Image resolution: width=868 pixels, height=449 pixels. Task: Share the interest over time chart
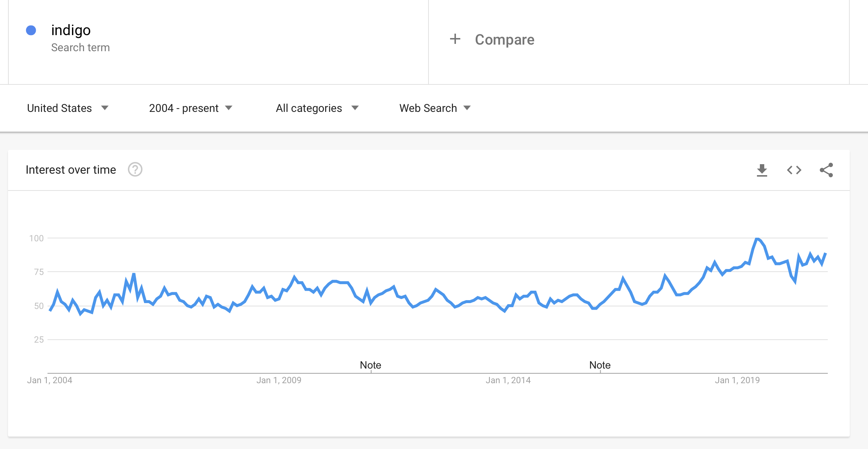pyautogui.click(x=826, y=170)
